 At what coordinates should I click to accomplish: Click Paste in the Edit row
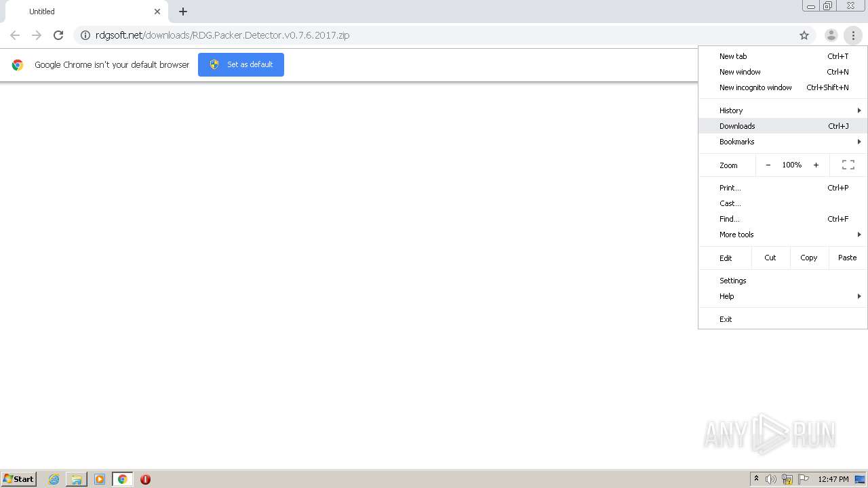848,258
